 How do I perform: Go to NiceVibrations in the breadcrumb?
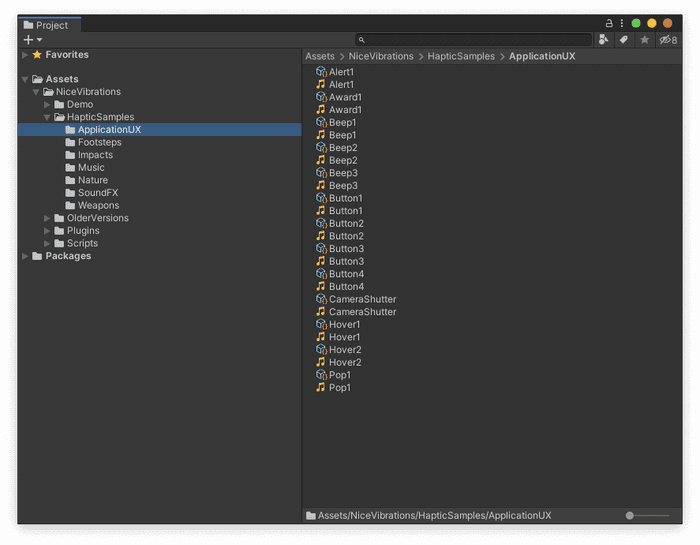(381, 56)
